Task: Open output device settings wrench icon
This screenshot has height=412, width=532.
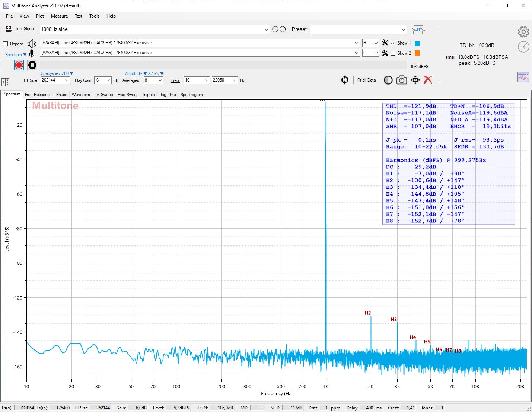Action: (x=385, y=43)
